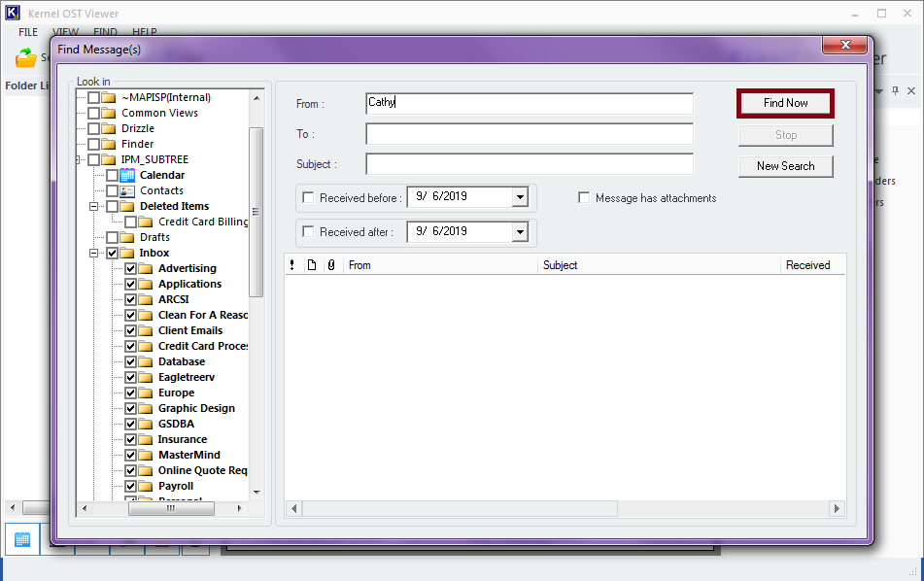The image size is (924, 581).
Task: Click the GSDBA folder icon
Action: click(146, 425)
